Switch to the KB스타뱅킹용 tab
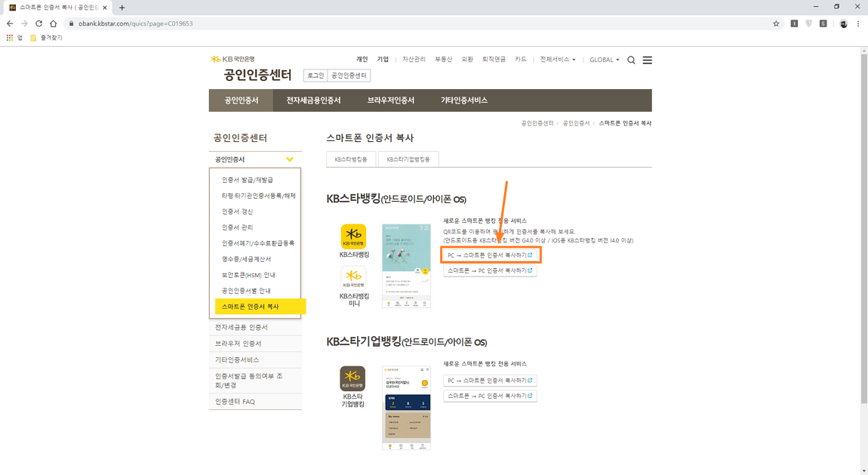This screenshot has height=475, width=868. (x=351, y=159)
